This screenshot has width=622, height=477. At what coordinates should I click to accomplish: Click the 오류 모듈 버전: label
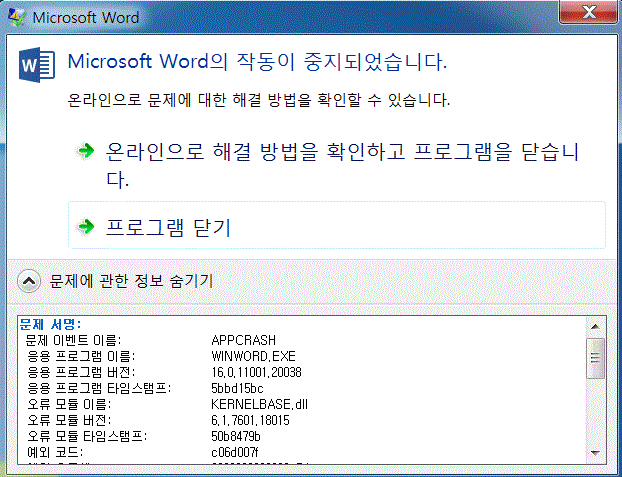pos(69,420)
